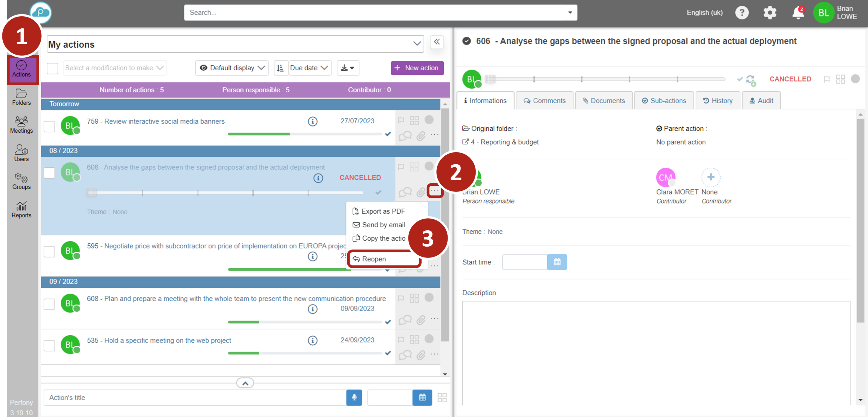
Task: Collapse the list panel with double chevron
Action: (x=437, y=42)
